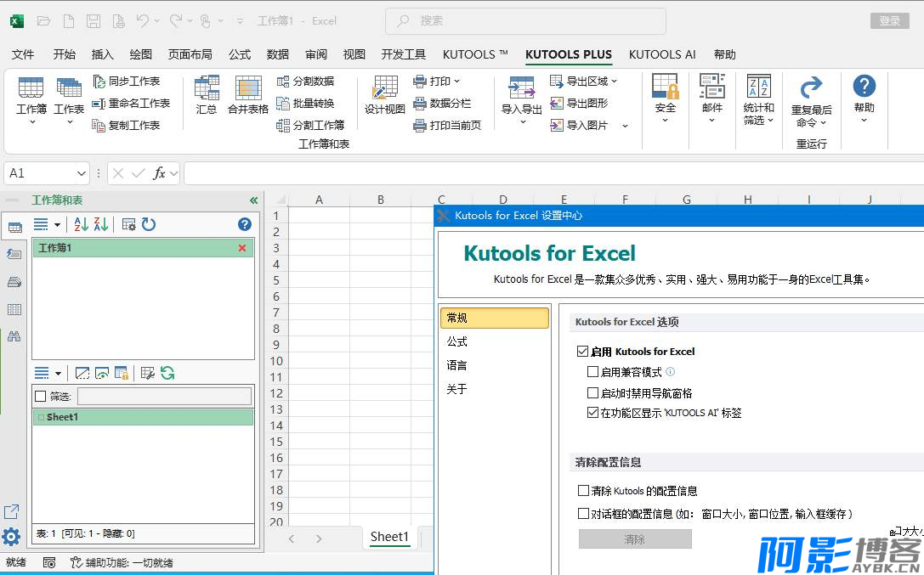Select 语言 in settings sidebar
The image size is (924, 575).
[457, 365]
